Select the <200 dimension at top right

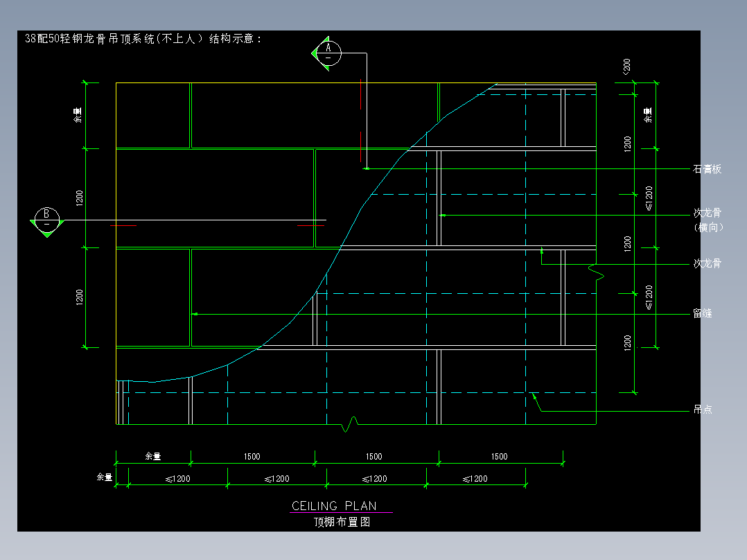(626, 67)
